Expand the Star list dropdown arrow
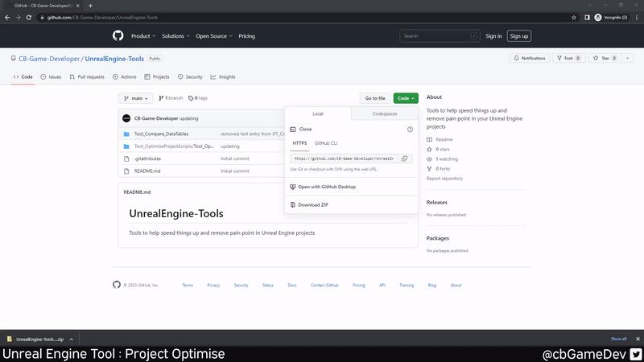644x362 pixels. 627,58
